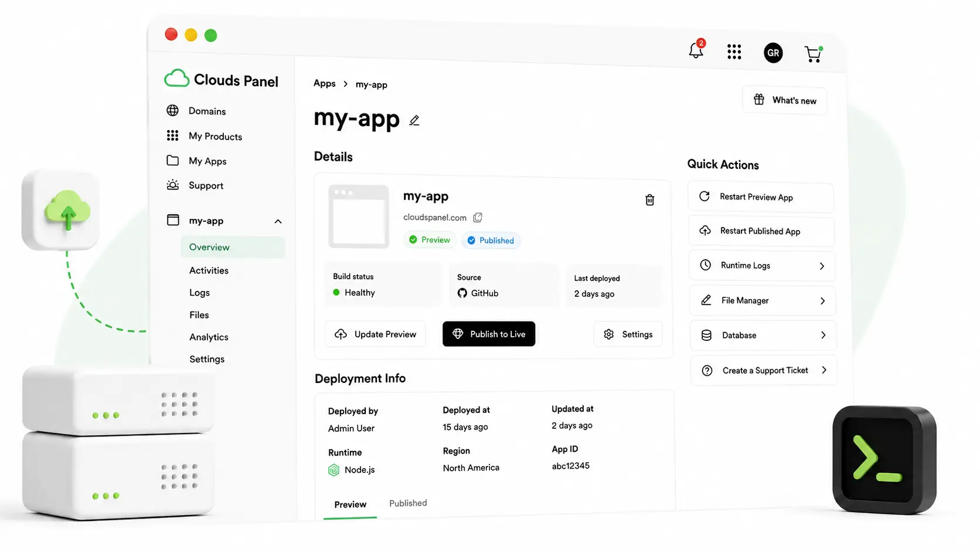Click the Healthy build status text
The width and height of the screenshot is (980, 552).
tap(359, 292)
